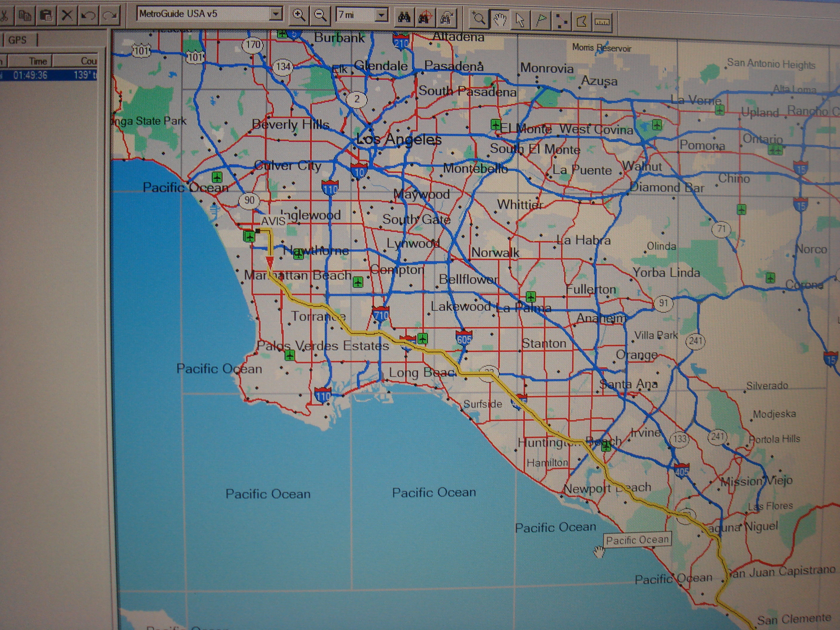Select the 01:49:36 track row
The width and height of the screenshot is (840, 630).
pyautogui.click(x=30, y=75)
